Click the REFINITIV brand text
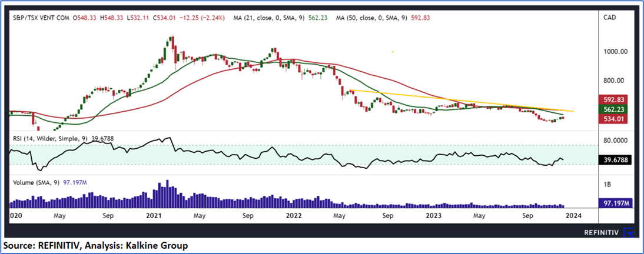This screenshot has height=254, width=644. [602, 233]
